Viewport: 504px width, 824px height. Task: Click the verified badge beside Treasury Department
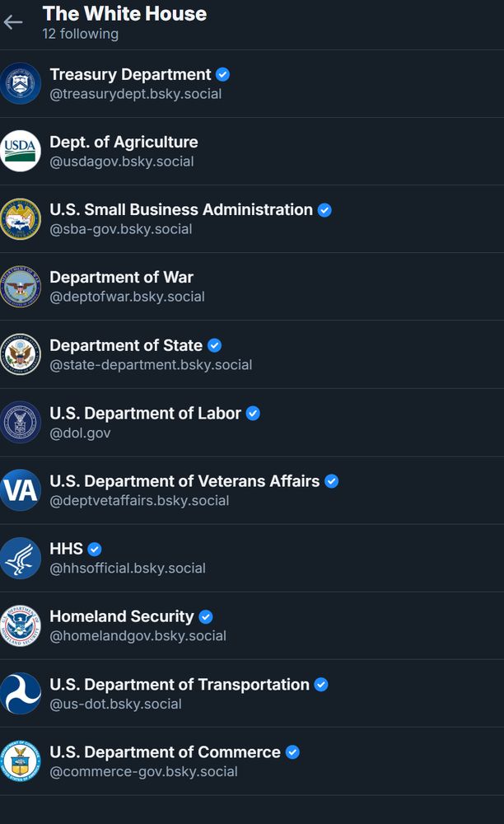pyautogui.click(x=222, y=75)
